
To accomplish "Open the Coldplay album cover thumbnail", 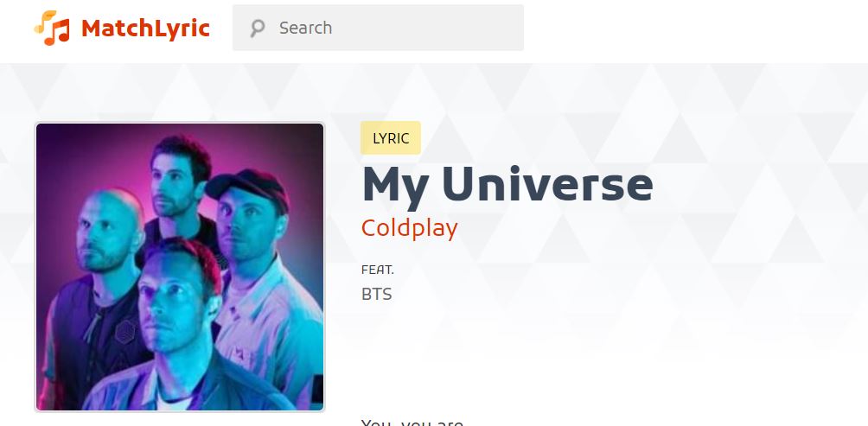I will point(180,267).
